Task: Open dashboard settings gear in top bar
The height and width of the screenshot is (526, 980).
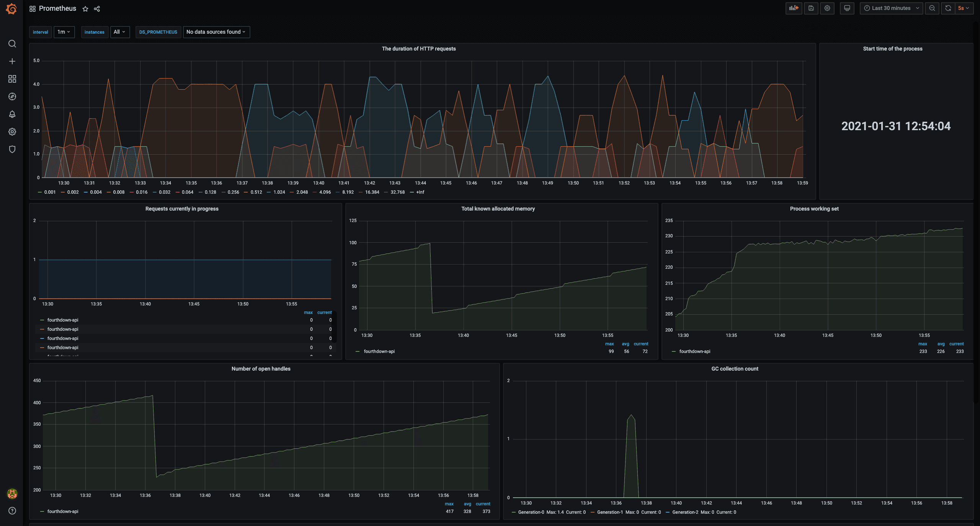Action: pos(827,8)
